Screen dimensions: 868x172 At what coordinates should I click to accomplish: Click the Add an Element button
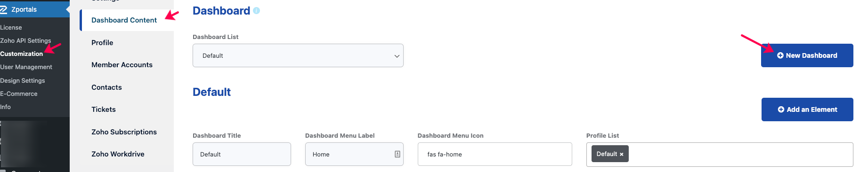(807, 109)
